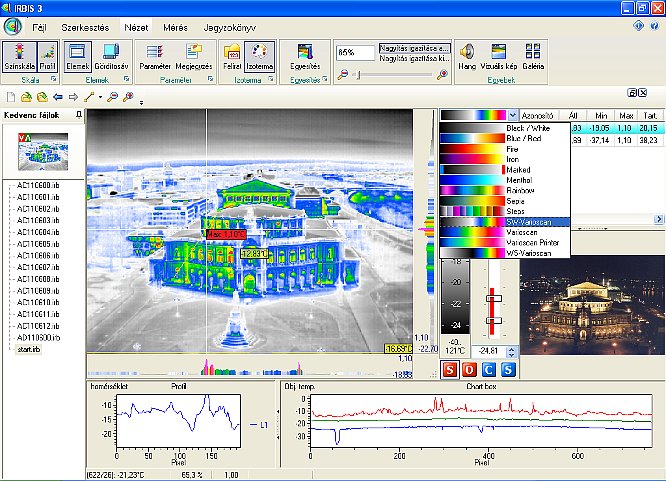666x481 pixels.
Task: Click the visual night photo of building
Action: coord(592,305)
